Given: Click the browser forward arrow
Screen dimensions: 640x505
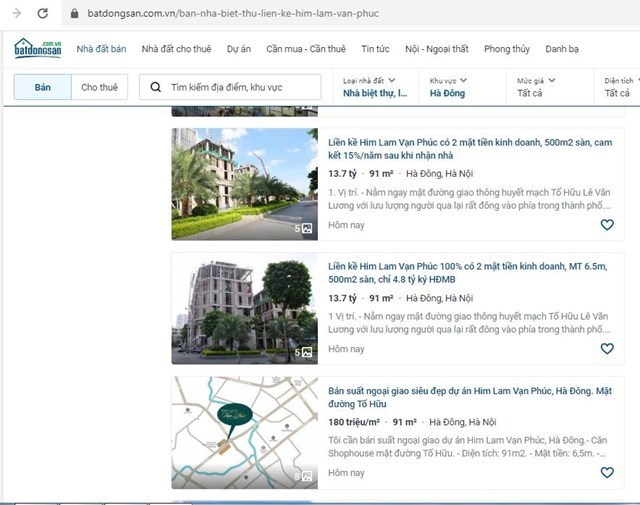Looking at the screenshot, I should coord(17,13).
